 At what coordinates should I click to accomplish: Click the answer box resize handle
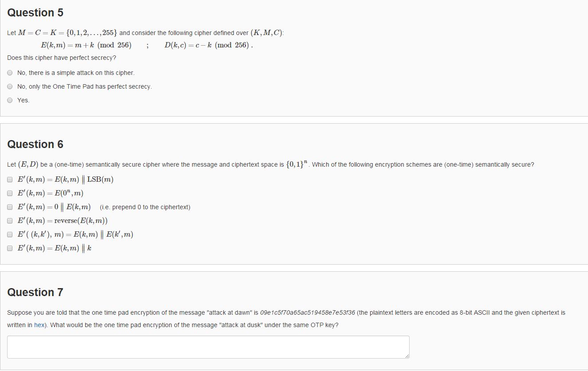[406, 355]
